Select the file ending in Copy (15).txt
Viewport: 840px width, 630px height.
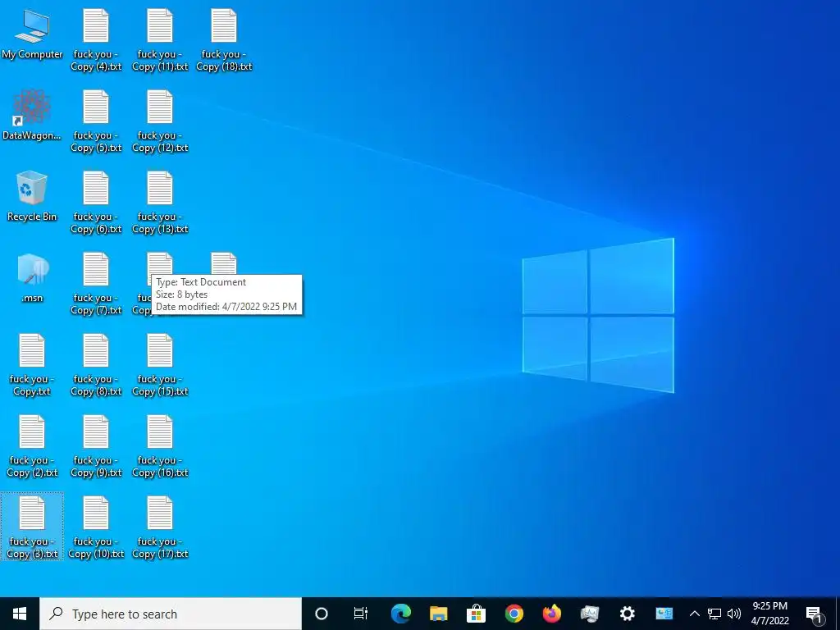coord(160,366)
